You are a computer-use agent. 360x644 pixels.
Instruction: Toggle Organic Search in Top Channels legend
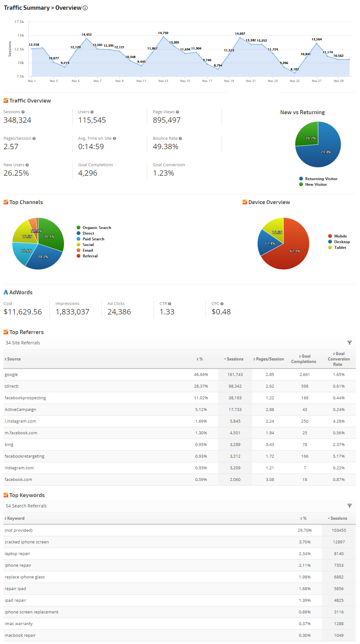(x=96, y=228)
